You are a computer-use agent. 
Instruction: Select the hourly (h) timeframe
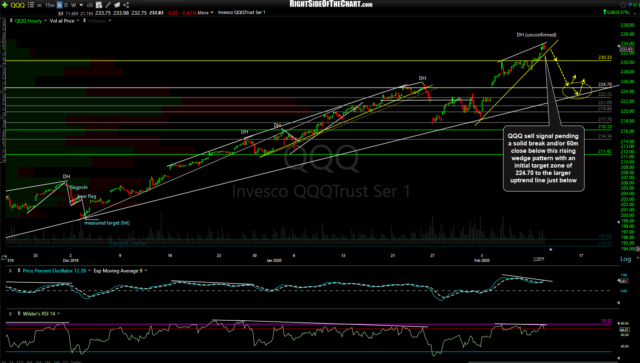[x=59, y=5]
